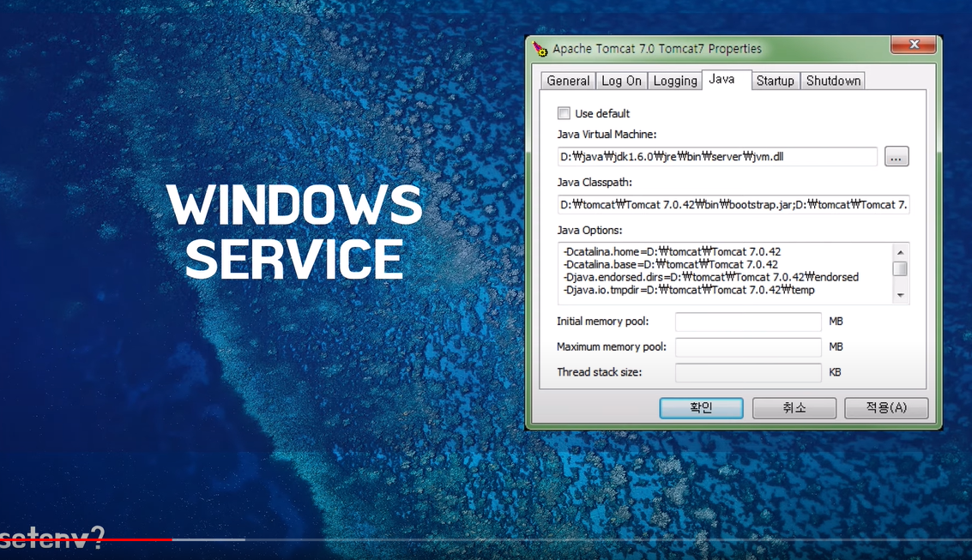Select the Java tab
The width and height of the screenshot is (972, 560).
pyautogui.click(x=727, y=79)
